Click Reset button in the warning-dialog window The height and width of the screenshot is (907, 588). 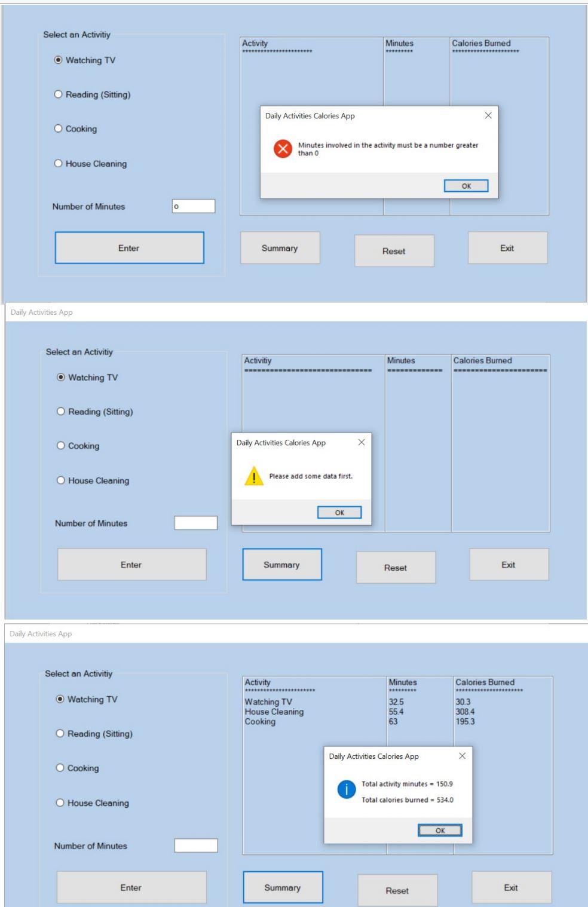[x=396, y=568]
